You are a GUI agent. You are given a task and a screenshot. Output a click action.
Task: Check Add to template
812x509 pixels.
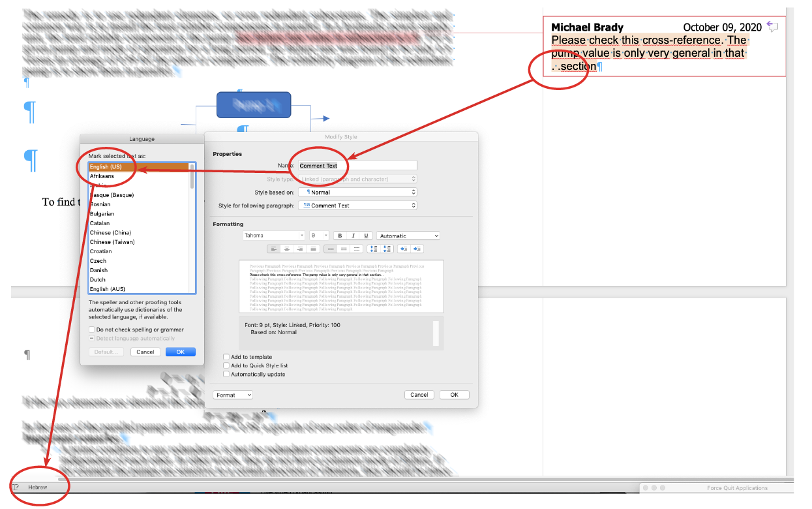tap(226, 357)
